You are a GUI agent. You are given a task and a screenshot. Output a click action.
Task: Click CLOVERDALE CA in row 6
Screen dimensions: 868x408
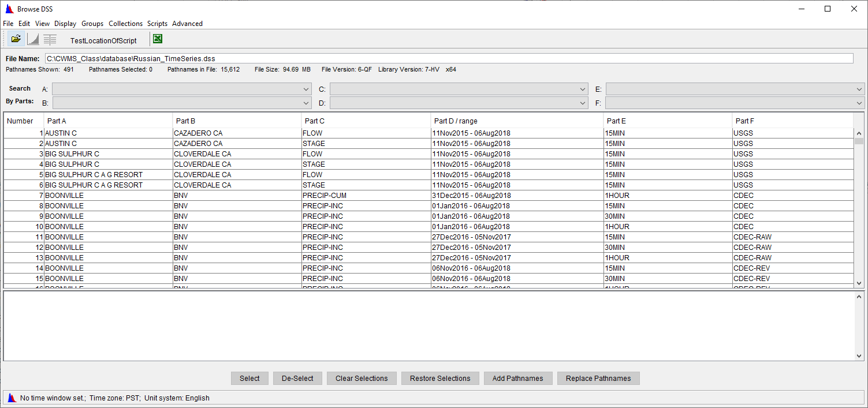pos(237,185)
